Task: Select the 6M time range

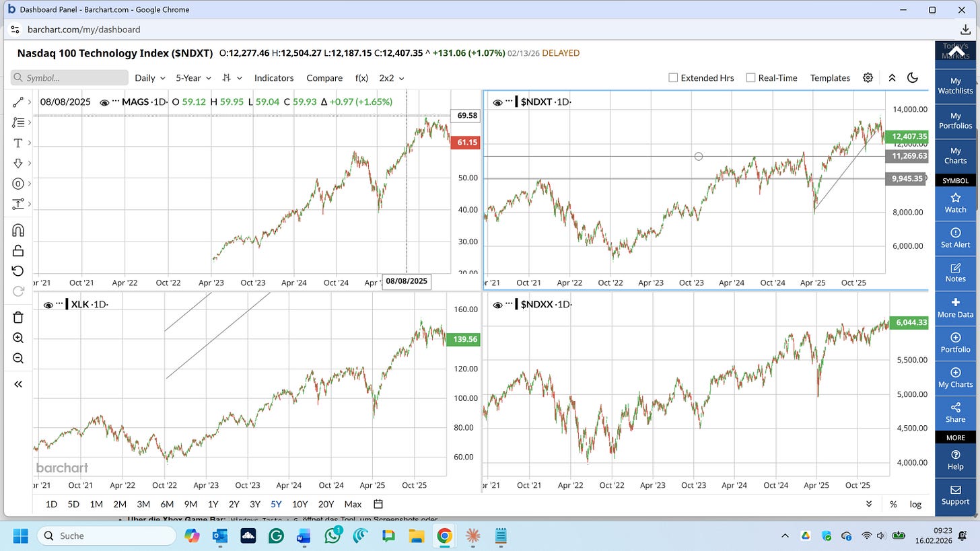Action: pos(167,504)
